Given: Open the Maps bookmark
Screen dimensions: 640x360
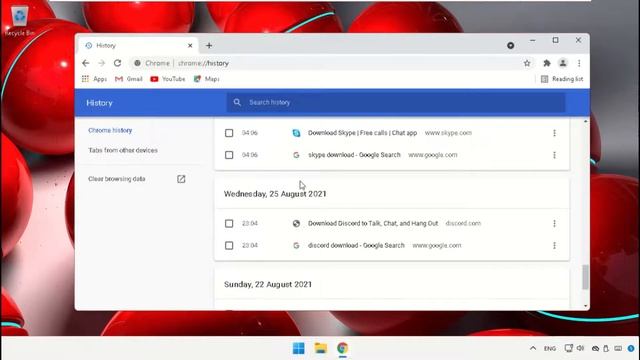Looking at the screenshot, I should point(207,79).
